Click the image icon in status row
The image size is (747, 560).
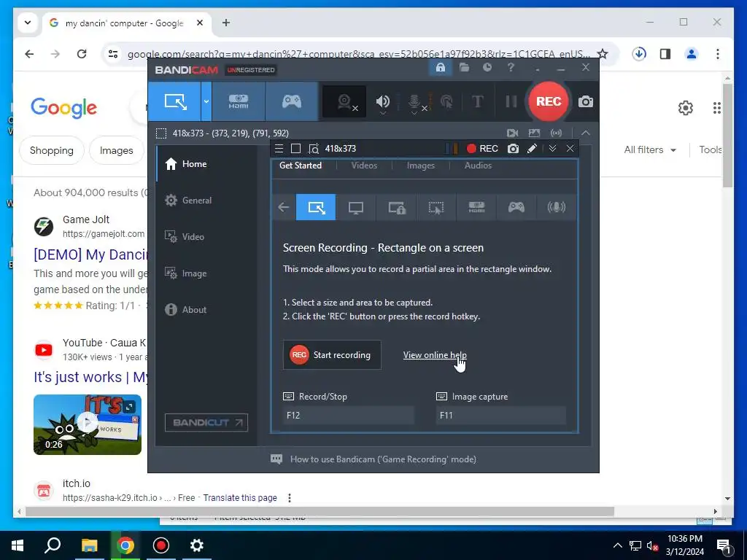pyautogui.click(x=535, y=133)
